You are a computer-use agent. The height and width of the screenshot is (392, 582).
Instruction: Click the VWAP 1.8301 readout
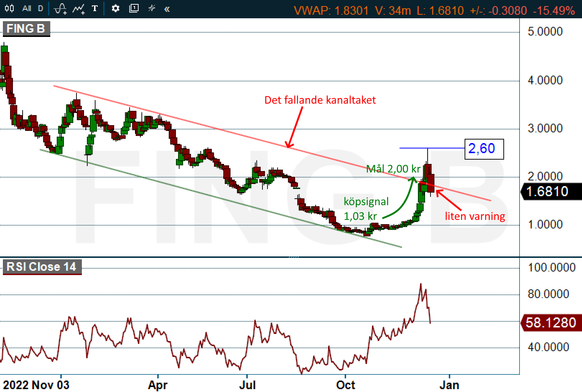click(x=331, y=10)
